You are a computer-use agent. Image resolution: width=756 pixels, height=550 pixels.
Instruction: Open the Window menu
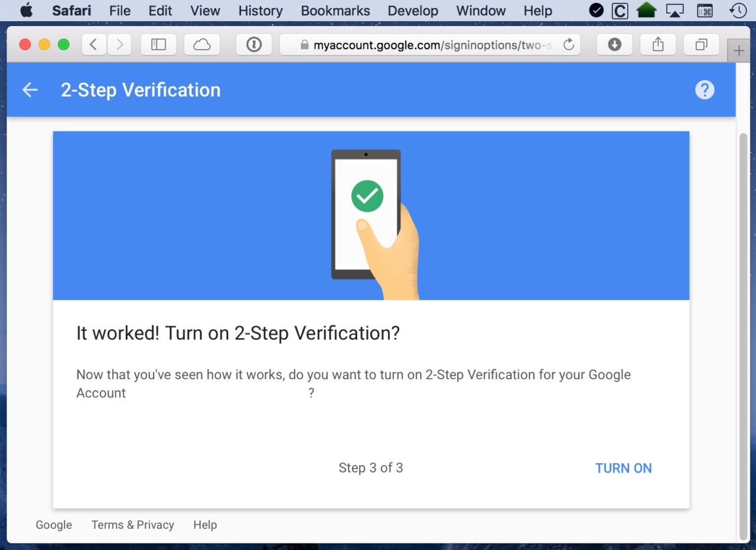click(x=481, y=11)
